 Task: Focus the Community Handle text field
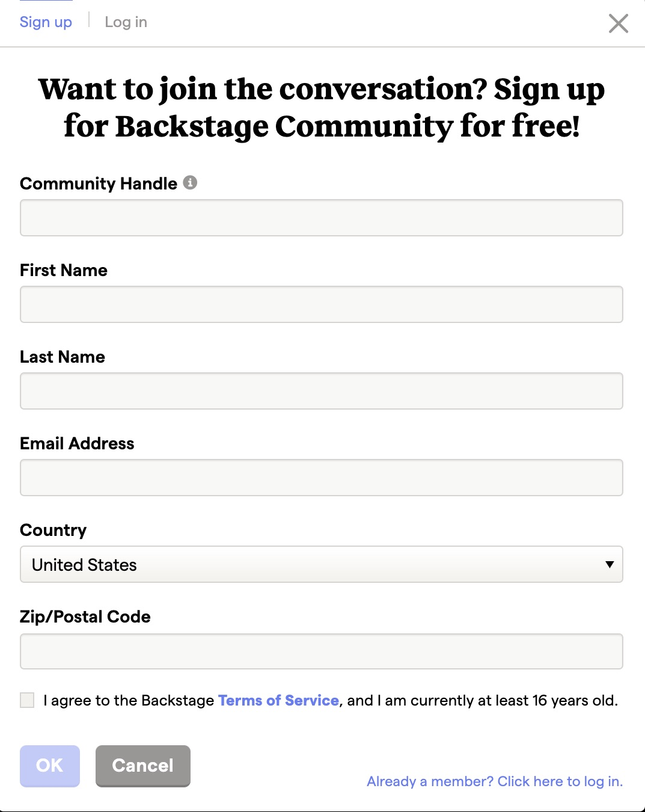322,218
